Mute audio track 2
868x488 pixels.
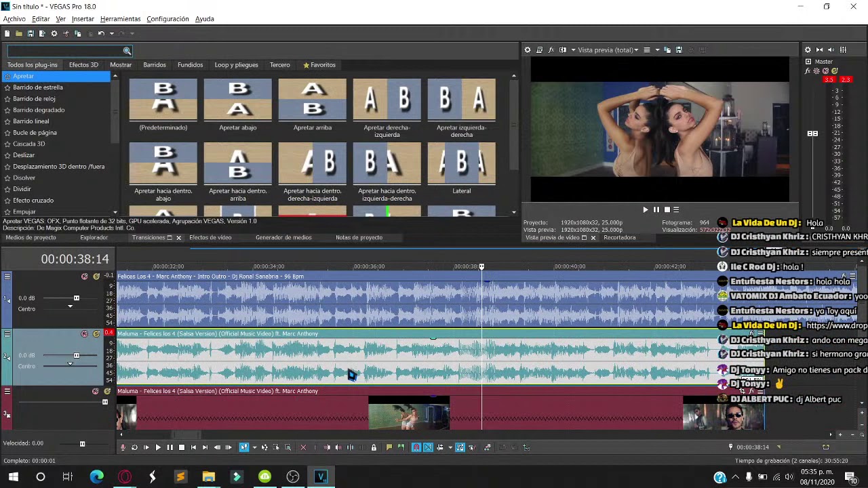(x=85, y=333)
